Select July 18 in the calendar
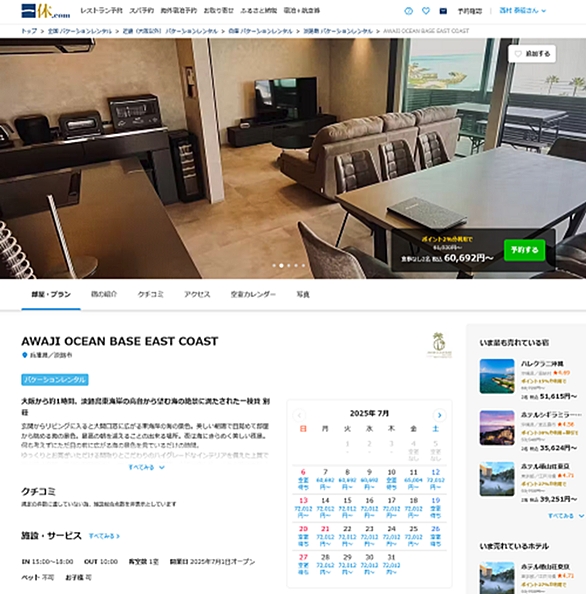The image size is (586, 594). point(413,508)
